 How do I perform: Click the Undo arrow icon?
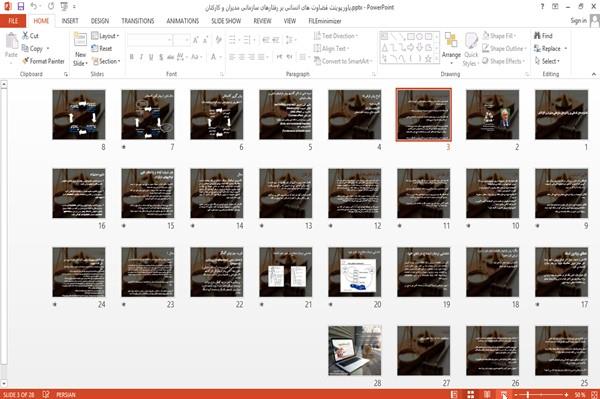pos(34,7)
